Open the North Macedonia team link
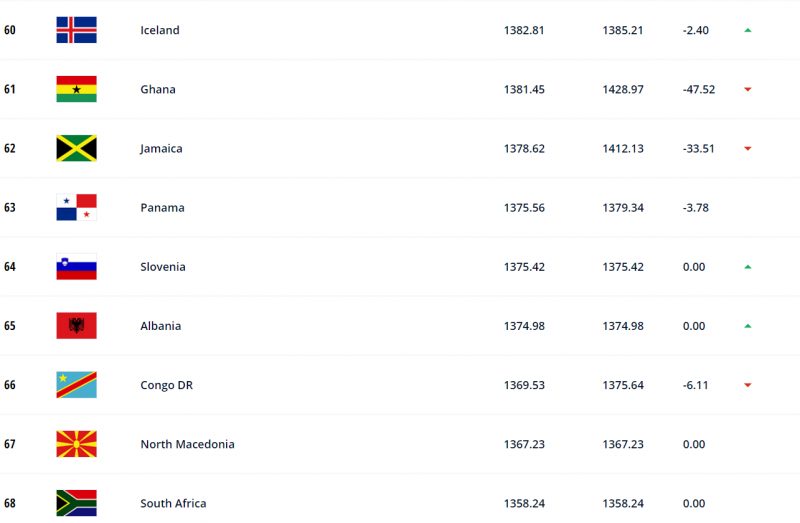Viewport: 800px width, 523px height. pos(187,444)
